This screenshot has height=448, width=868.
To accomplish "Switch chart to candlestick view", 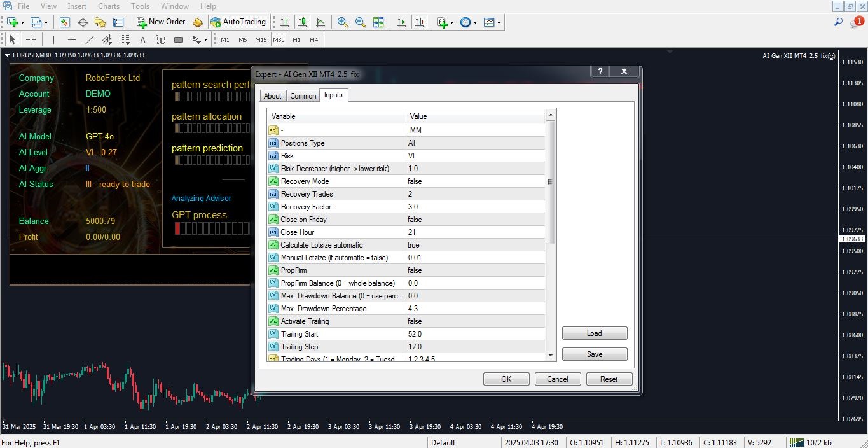I will [303, 22].
